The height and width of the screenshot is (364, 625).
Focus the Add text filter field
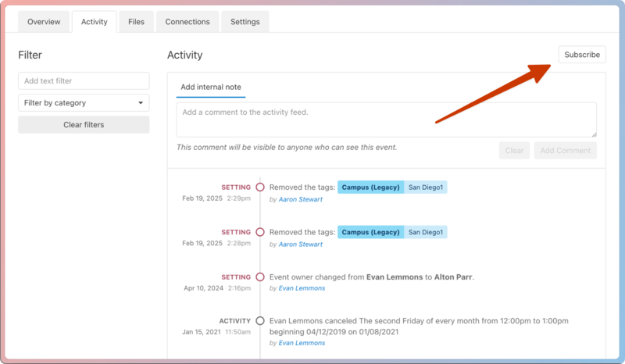84,81
